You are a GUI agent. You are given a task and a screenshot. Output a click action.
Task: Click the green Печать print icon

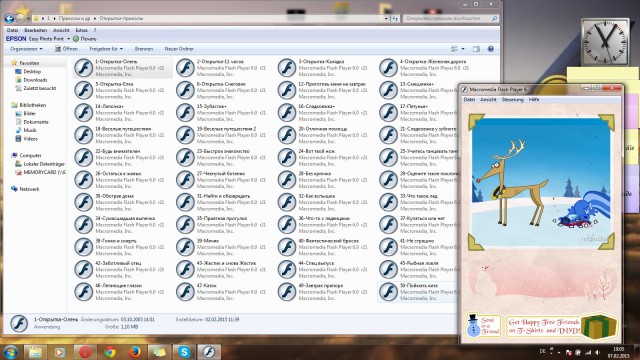coord(76,39)
